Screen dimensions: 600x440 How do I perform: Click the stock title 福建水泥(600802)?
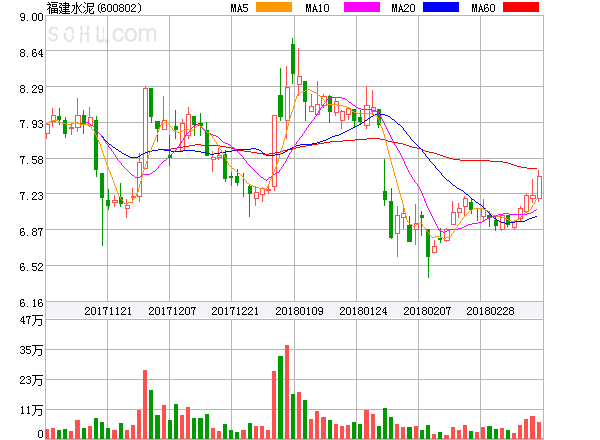(x=94, y=8)
